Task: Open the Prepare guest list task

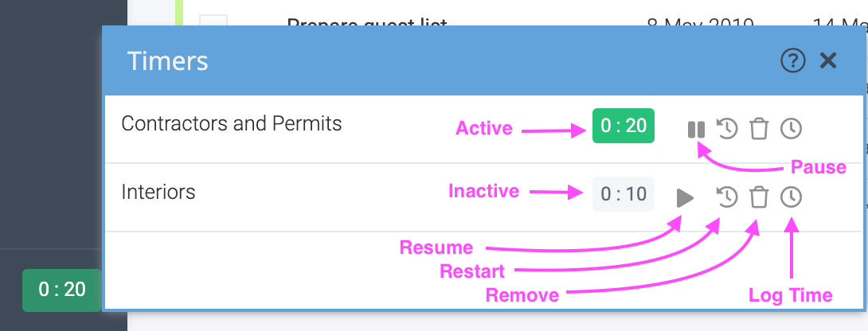Action: point(366,22)
